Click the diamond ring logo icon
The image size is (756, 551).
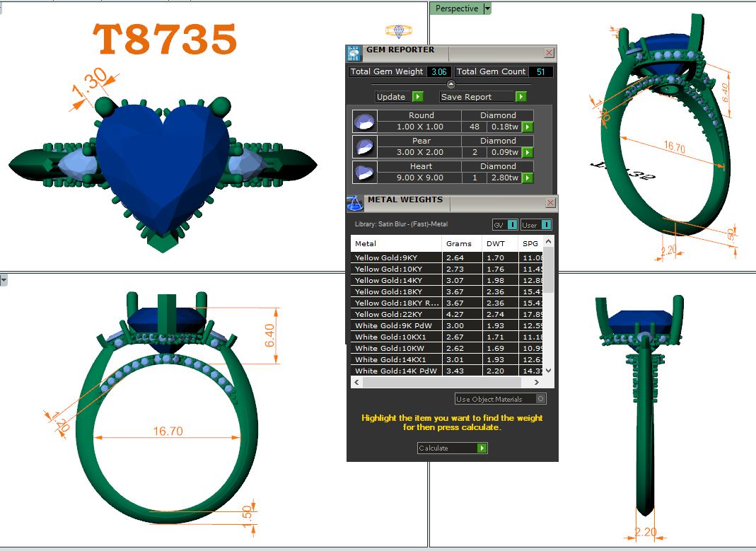(x=399, y=30)
